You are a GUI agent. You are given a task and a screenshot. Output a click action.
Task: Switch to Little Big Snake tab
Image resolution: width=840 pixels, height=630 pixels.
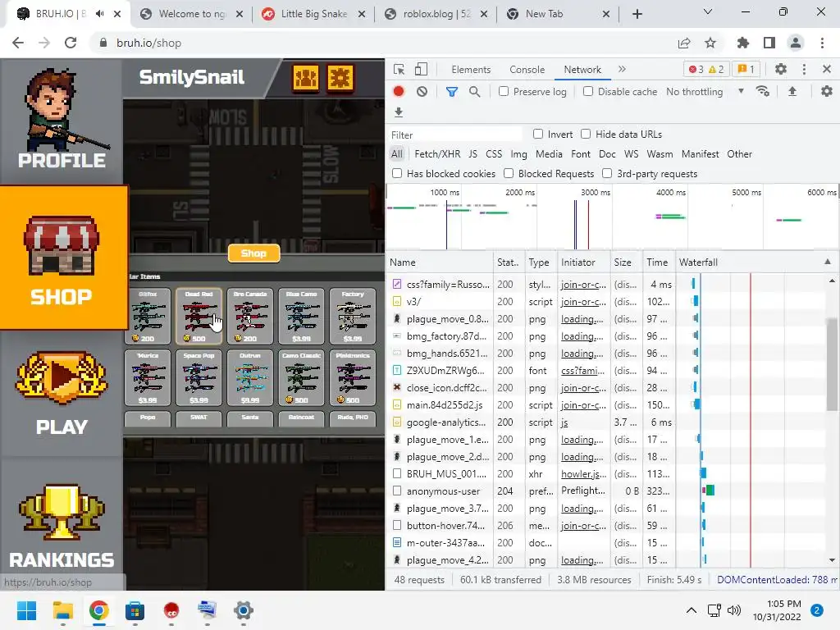point(313,14)
